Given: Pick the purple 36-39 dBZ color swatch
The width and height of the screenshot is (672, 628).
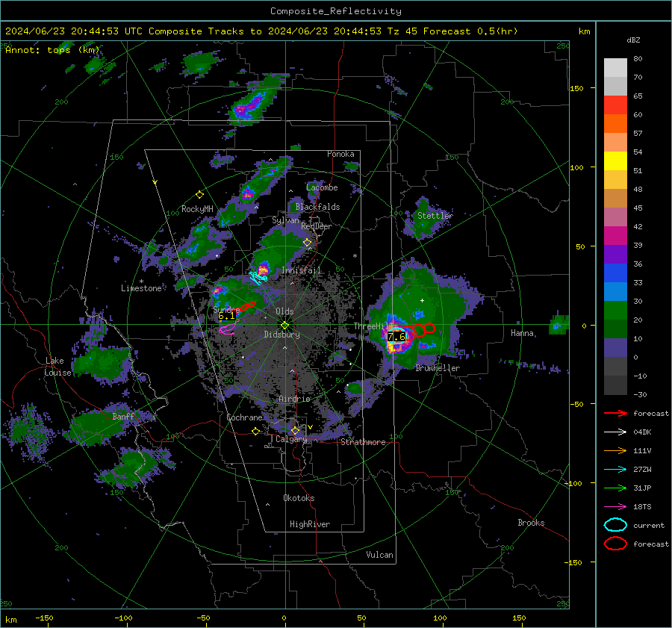Looking at the screenshot, I should (615, 254).
